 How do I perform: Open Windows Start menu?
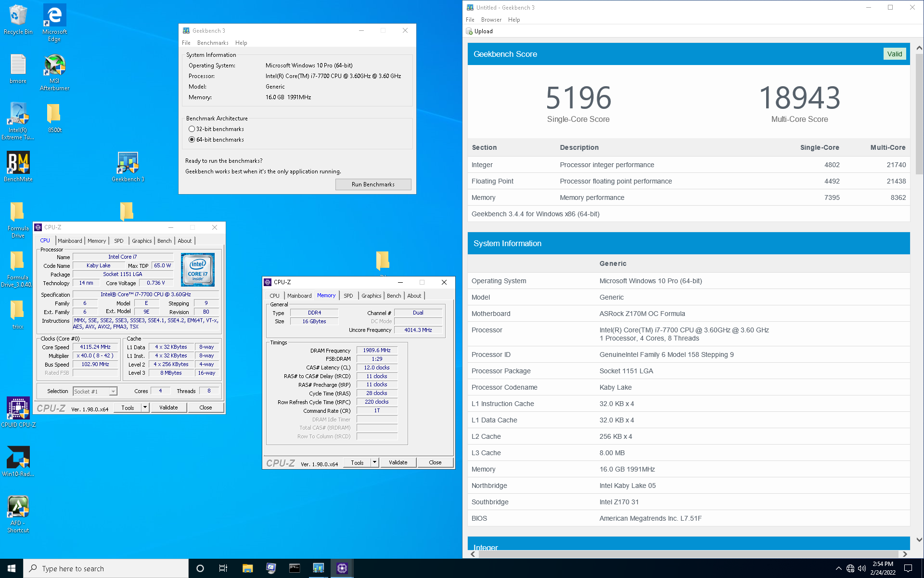[12, 568]
